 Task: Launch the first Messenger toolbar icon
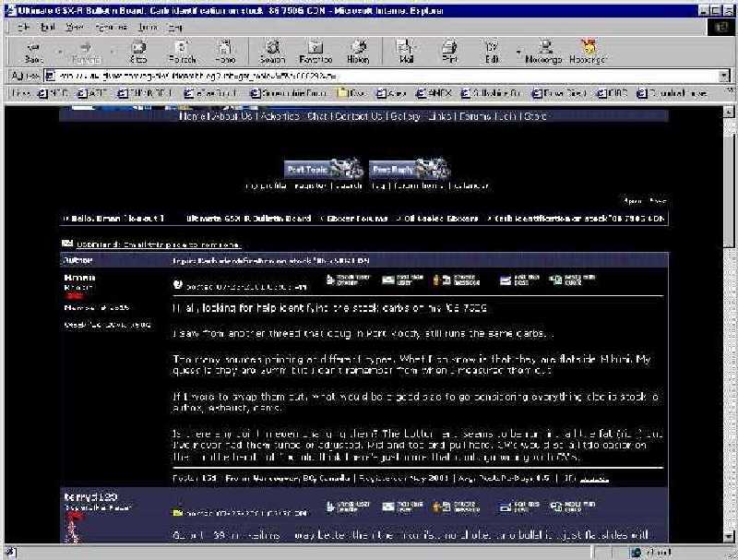click(543, 52)
